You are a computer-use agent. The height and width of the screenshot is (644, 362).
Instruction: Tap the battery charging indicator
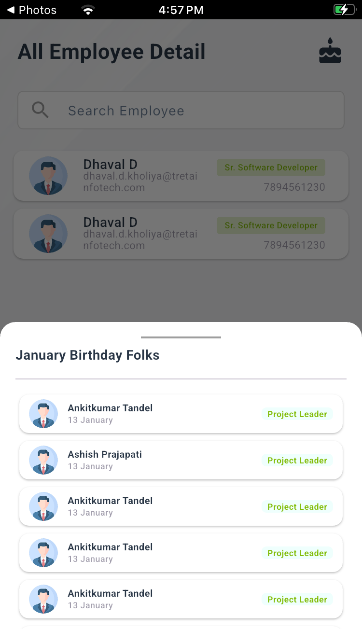click(x=344, y=10)
